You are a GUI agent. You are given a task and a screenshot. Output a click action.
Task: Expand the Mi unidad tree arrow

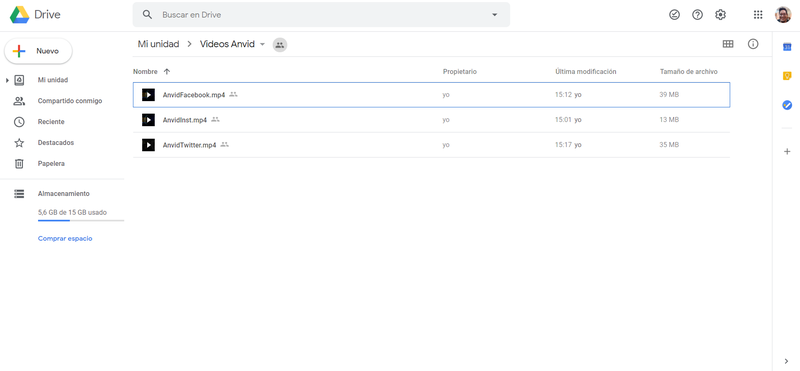[7, 80]
